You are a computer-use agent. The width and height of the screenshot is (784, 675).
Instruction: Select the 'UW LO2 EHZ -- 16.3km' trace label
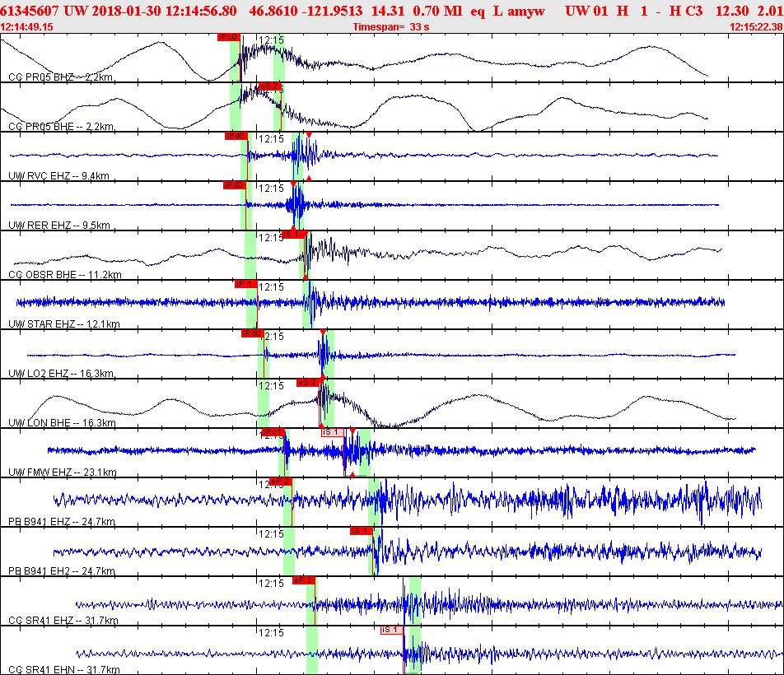tap(61, 373)
